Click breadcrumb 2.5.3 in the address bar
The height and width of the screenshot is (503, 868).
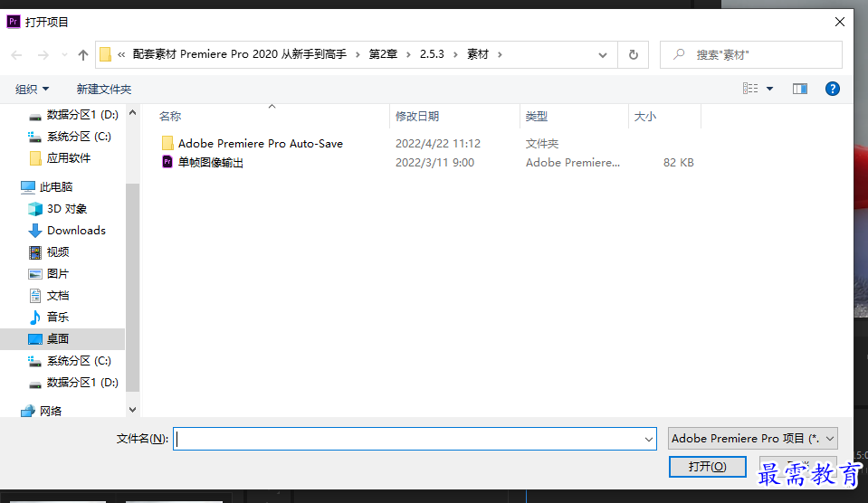(x=432, y=54)
